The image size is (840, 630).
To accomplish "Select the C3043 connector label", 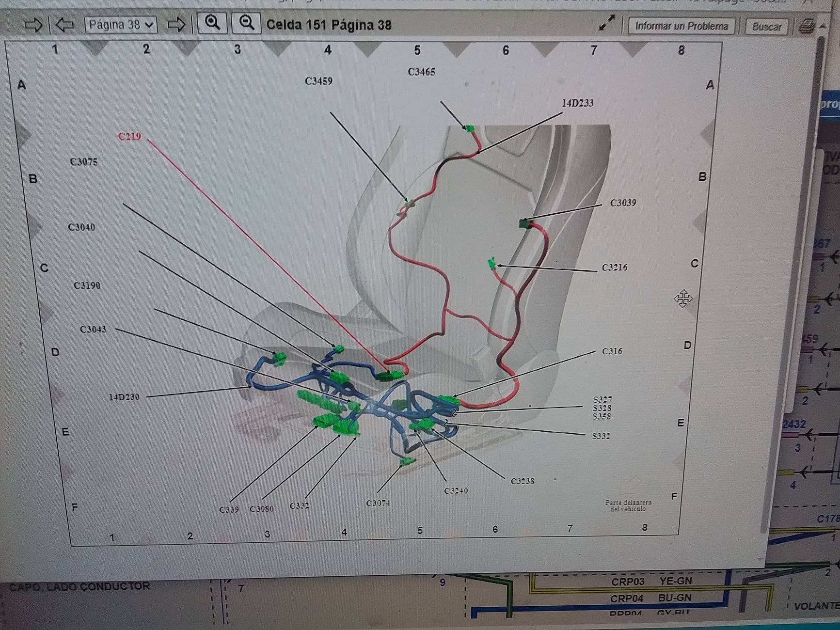I will click(x=93, y=330).
